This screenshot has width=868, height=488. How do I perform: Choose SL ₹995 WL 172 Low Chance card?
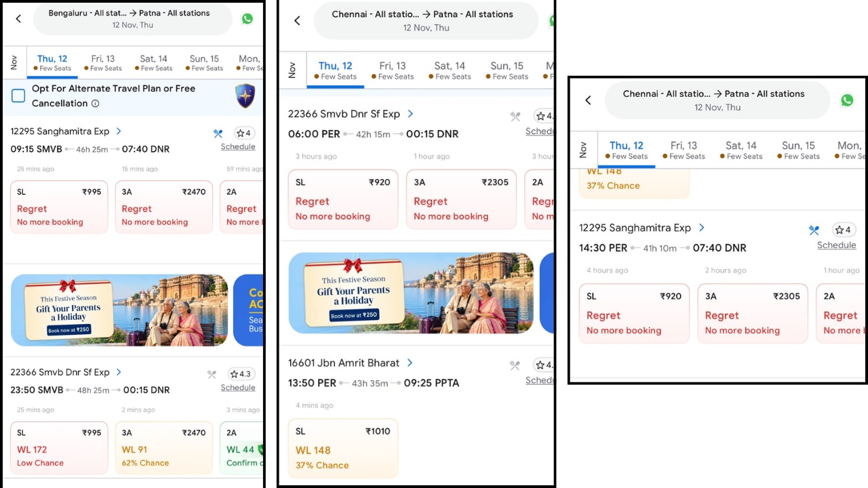[x=59, y=447]
